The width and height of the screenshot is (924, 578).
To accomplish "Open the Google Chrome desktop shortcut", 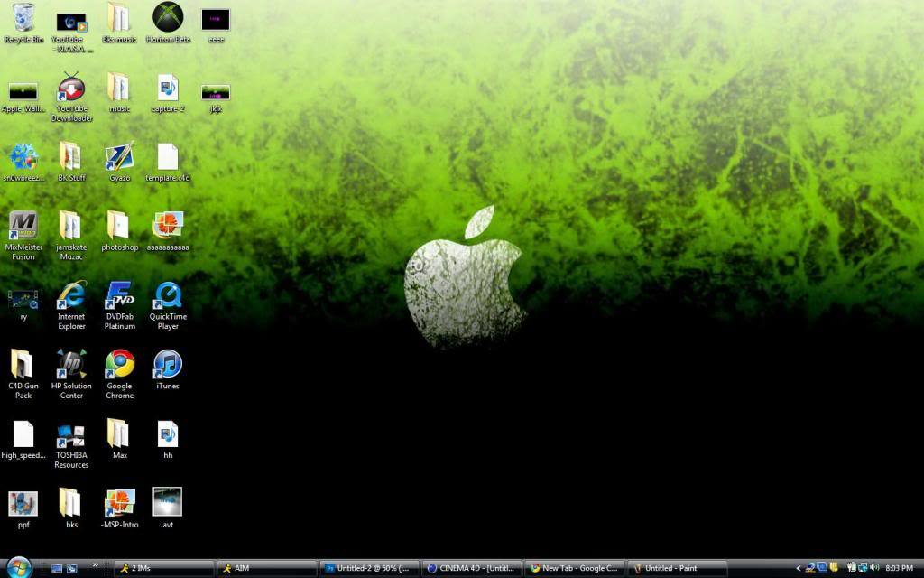I will coord(119,365).
